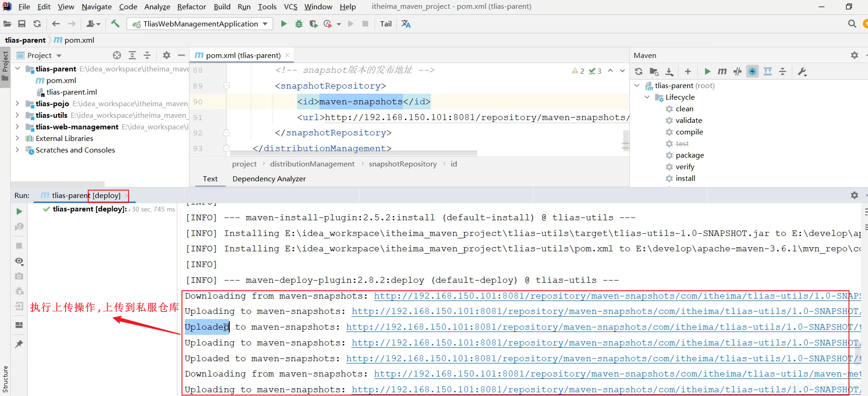868x396 pixels.
Task: Open TliasWebManagementApplication run configuration dropdown
Action: 200,24
